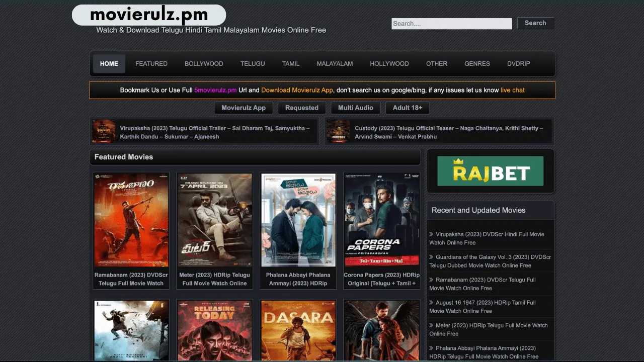Viewport: 644px width, 362px height.
Task: Open Ramabanam DVDScr Telugu recent entry
Action: [482, 284]
